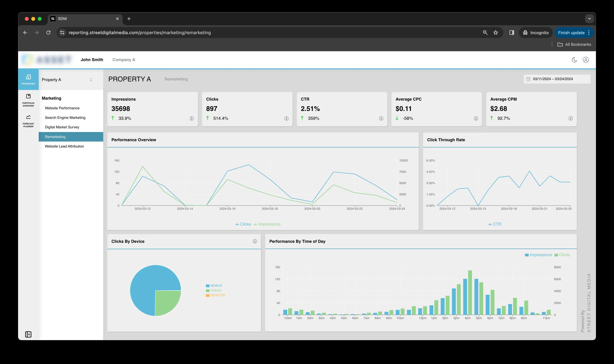Click the blurred company logo
The height and width of the screenshot is (364, 614).
[47, 60]
